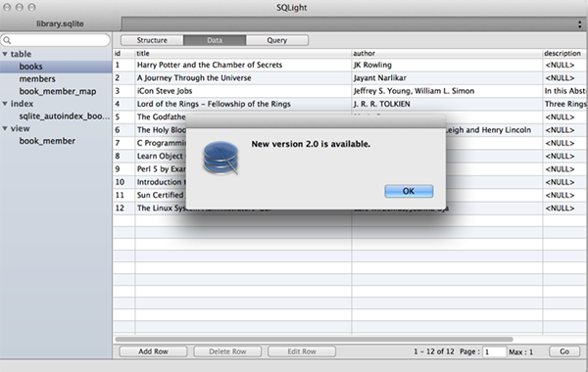The width and height of the screenshot is (588, 372).
Task: Collapse the table tree group
Action: (x=5, y=54)
